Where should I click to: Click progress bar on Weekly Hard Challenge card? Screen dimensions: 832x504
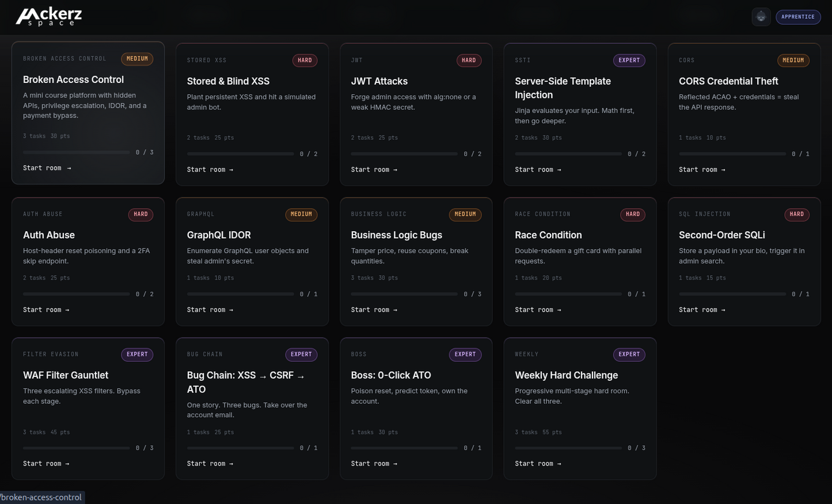click(x=568, y=448)
